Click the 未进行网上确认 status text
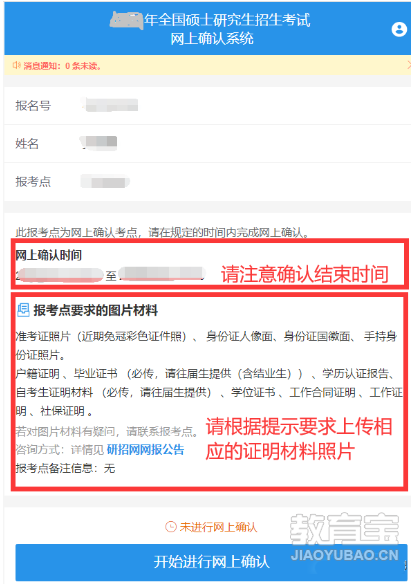Screen dimensions: 420x584 [218, 527]
